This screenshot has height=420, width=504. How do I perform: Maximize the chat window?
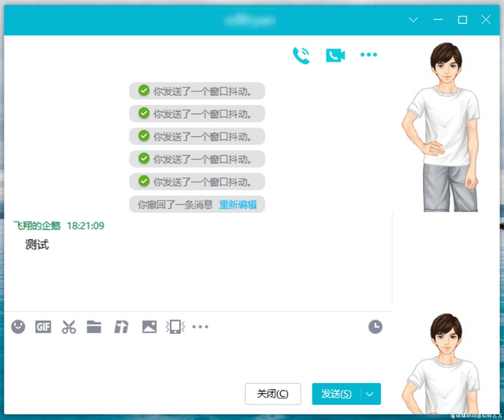462,20
